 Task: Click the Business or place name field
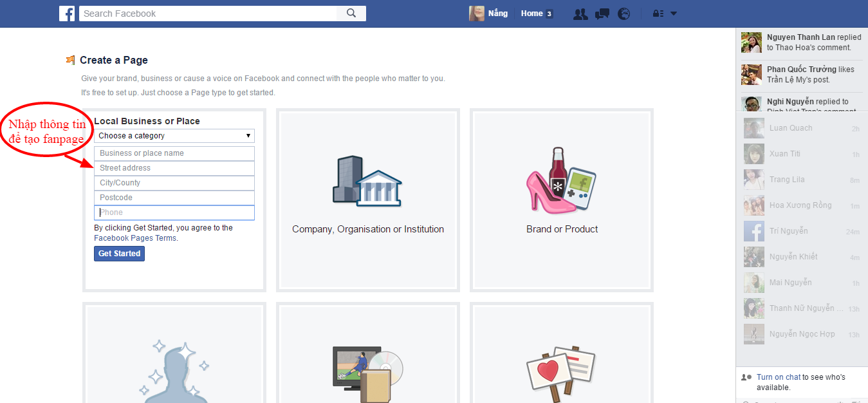click(174, 153)
